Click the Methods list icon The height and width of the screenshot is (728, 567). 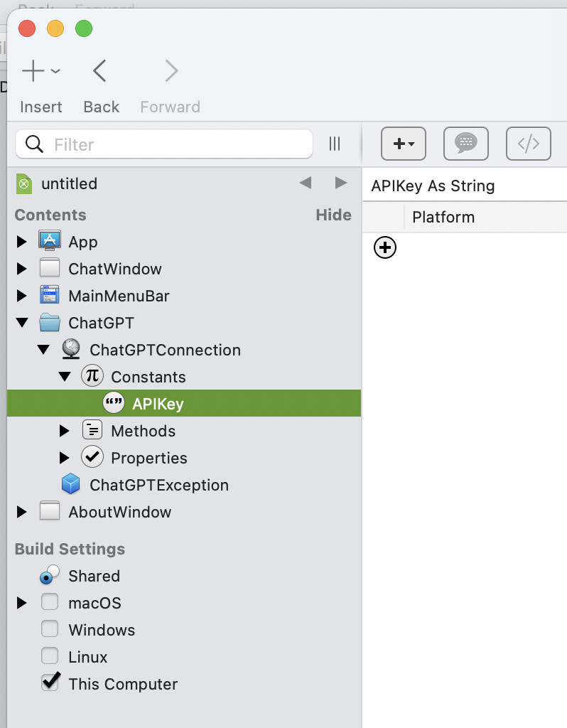[92, 430]
